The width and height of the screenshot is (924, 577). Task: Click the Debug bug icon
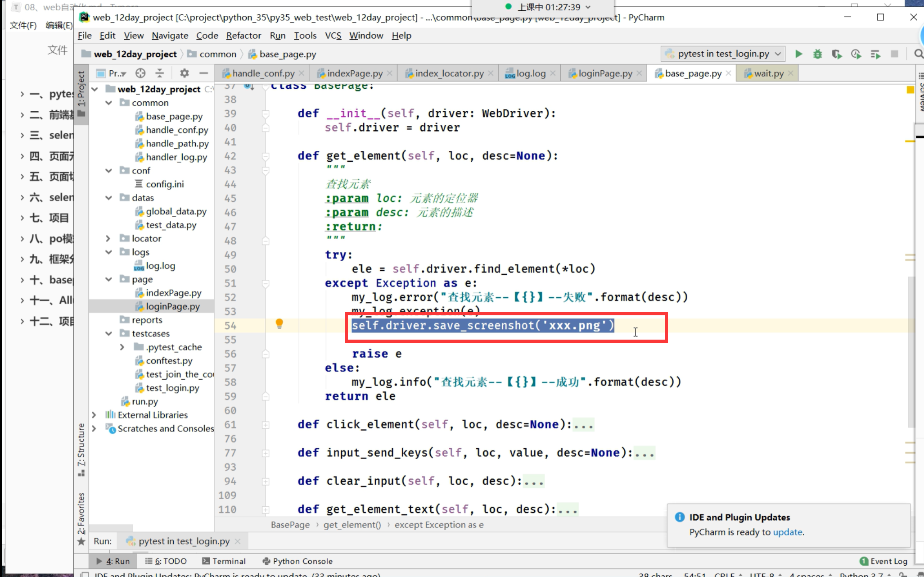[817, 54]
